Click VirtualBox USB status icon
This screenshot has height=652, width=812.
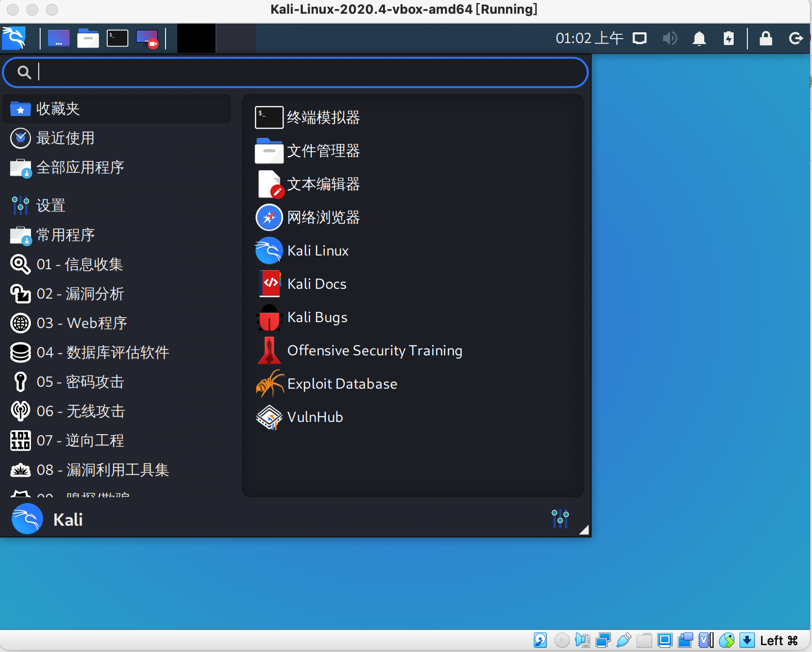click(623, 640)
